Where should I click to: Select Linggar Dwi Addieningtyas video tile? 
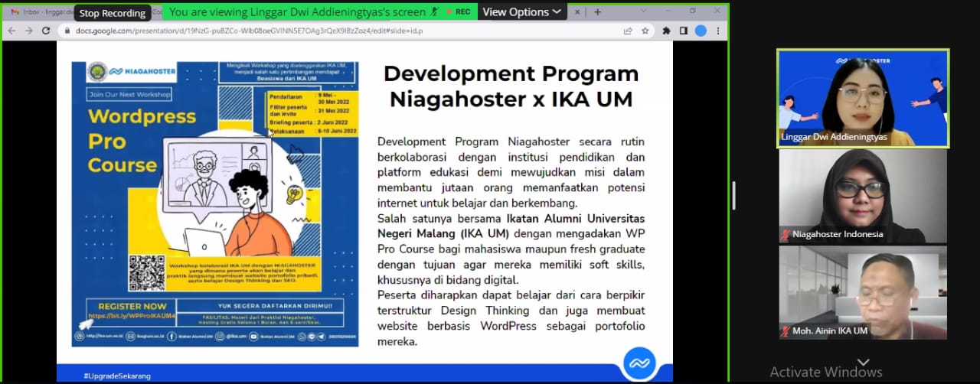[863, 98]
